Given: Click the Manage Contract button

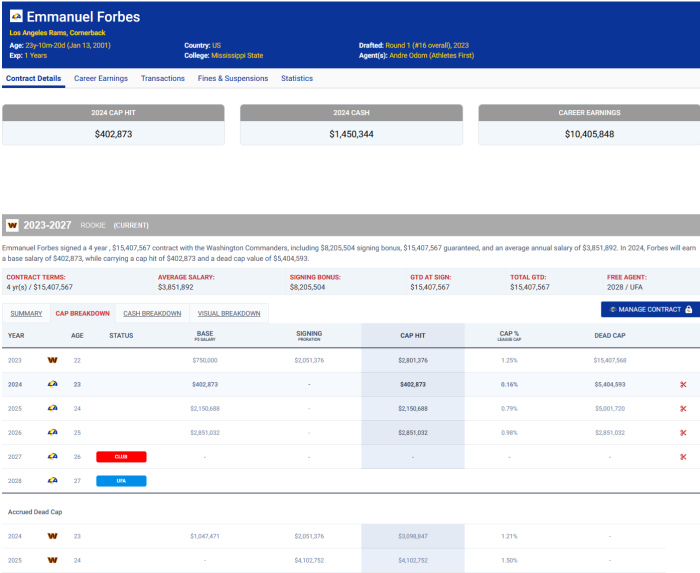Looking at the screenshot, I should [650, 309].
